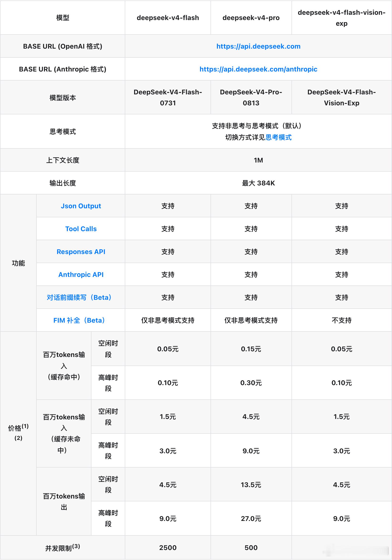The height and width of the screenshot is (560, 392).
Task: Select 1.5元 in the deepseek-v4-flash column
Action: click(168, 417)
